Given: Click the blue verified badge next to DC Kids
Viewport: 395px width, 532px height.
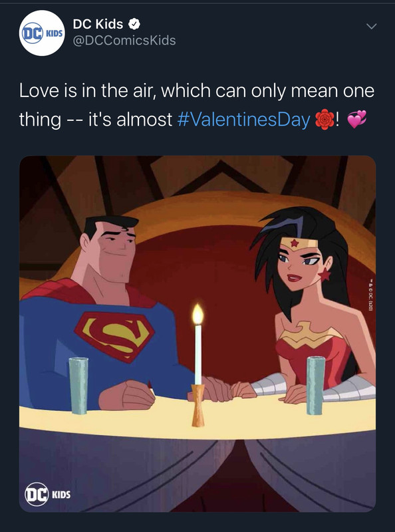Looking at the screenshot, I should (x=134, y=24).
